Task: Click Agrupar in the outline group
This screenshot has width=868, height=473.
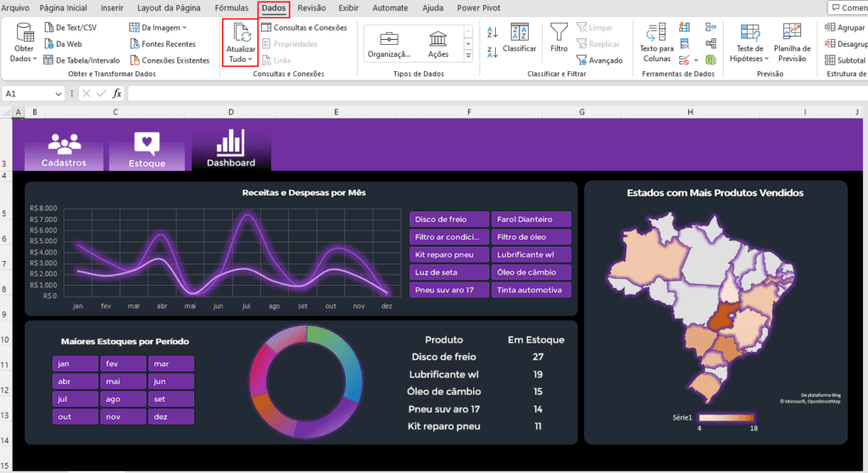Action: pos(845,27)
